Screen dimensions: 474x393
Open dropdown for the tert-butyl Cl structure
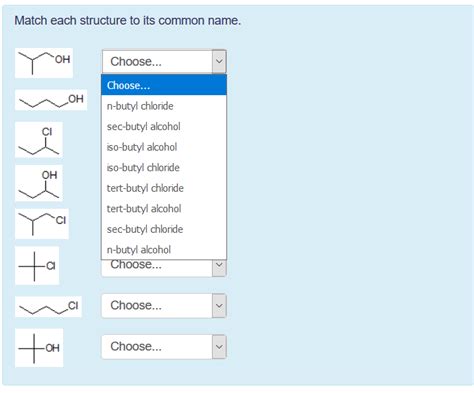point(219,265)
